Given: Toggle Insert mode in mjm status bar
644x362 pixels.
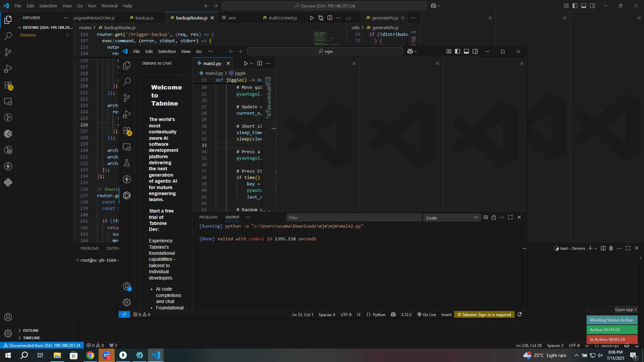Looking at the screenshot, I should point(446,315).
